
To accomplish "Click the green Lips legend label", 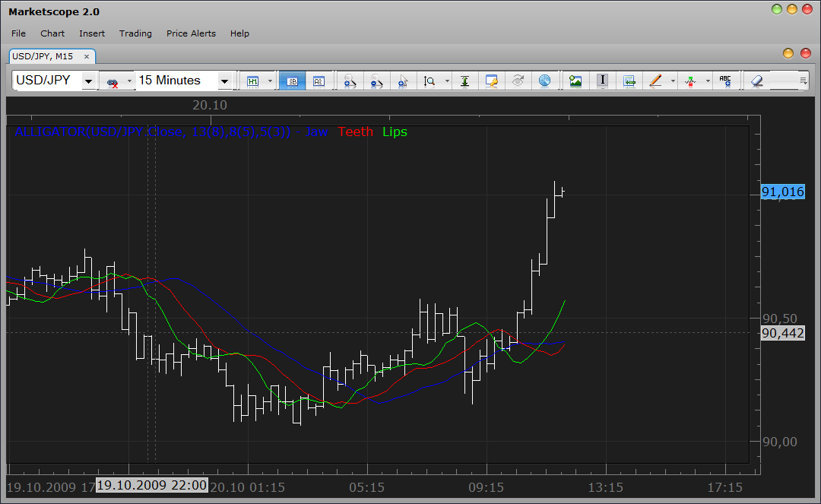I will pos(395,132).
